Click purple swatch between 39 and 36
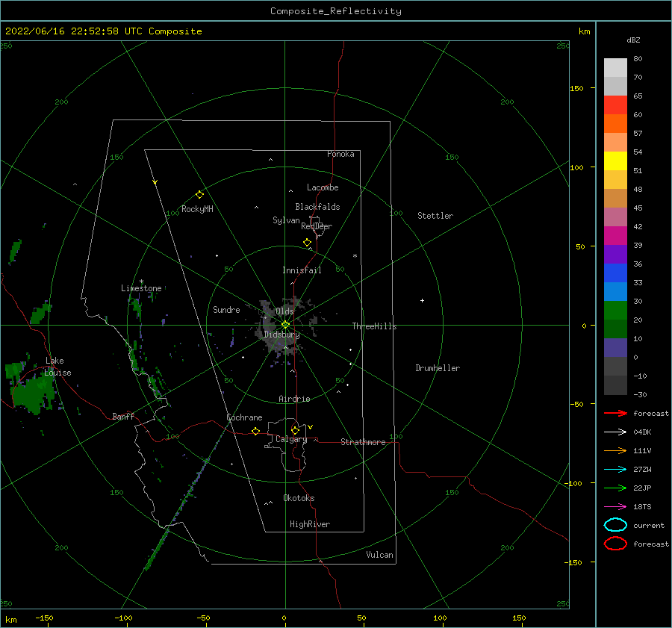The height and width of the screenshot is (628, 672). 615,255
